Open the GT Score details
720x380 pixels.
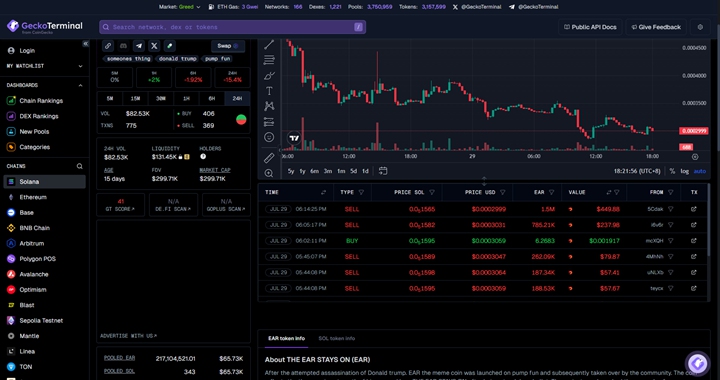[121, 205]
